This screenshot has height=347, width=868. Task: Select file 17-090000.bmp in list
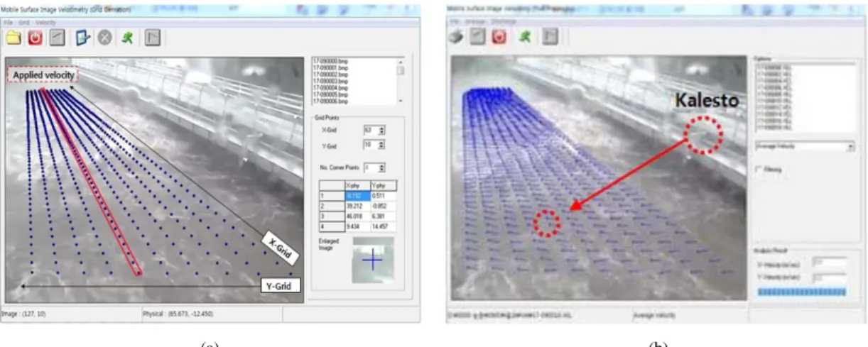(332, 61)
